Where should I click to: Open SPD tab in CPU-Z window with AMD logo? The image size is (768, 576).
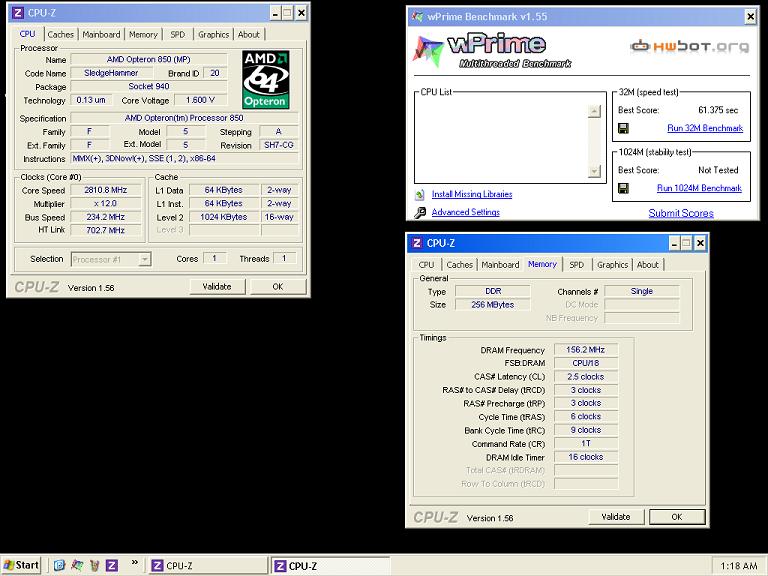177,34
